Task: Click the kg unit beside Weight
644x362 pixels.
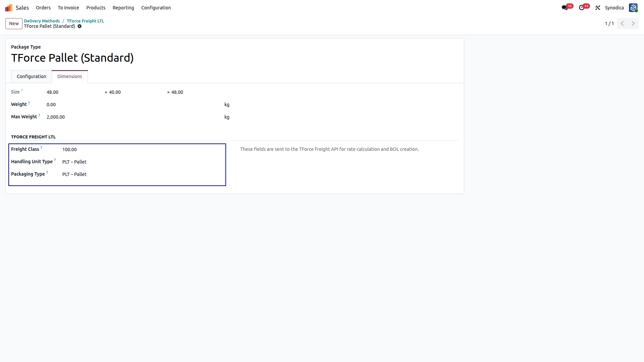Action: 227,105
